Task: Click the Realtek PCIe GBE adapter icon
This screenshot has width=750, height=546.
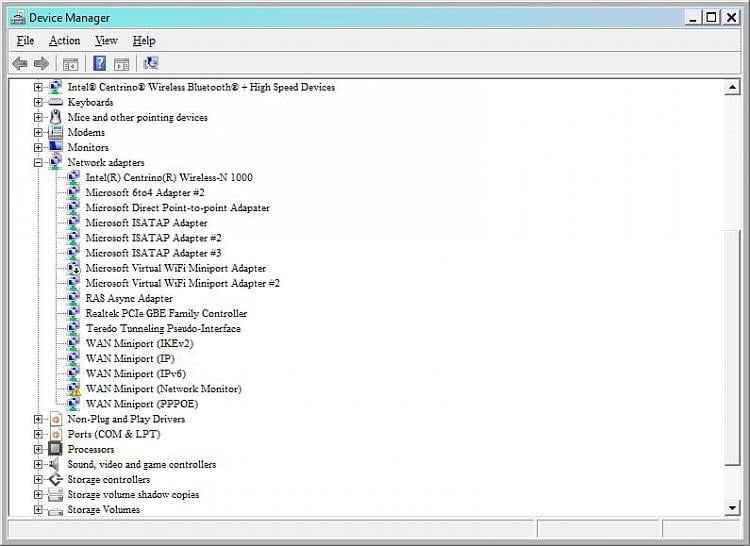Action: (73, 314)
